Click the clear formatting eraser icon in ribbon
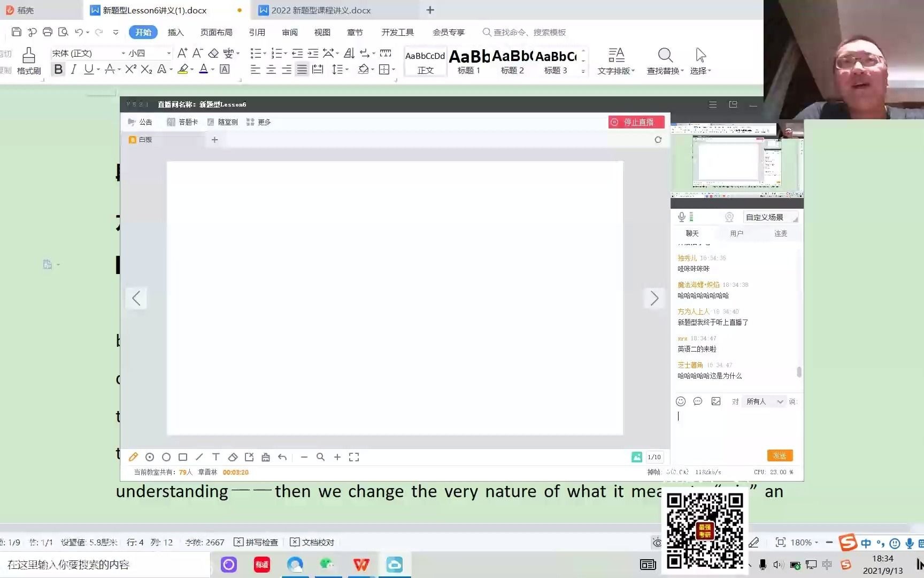The image size is (924, 578). tap(213, 53)
